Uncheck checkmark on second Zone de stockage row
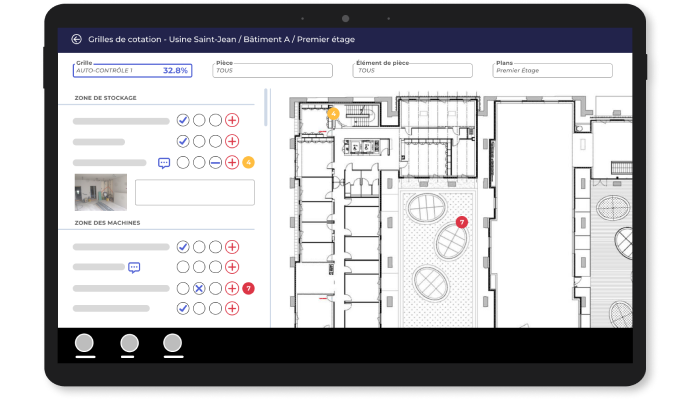 [183, 141]
